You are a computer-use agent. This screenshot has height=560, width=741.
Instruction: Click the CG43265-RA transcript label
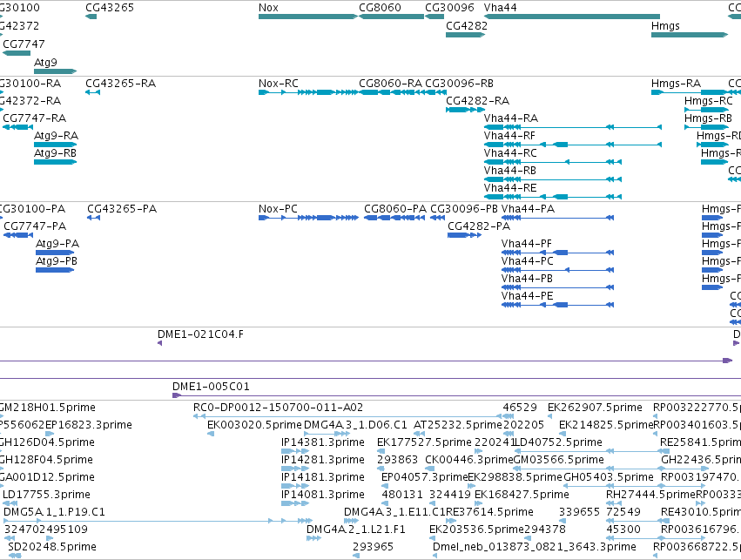click(121, 84)
